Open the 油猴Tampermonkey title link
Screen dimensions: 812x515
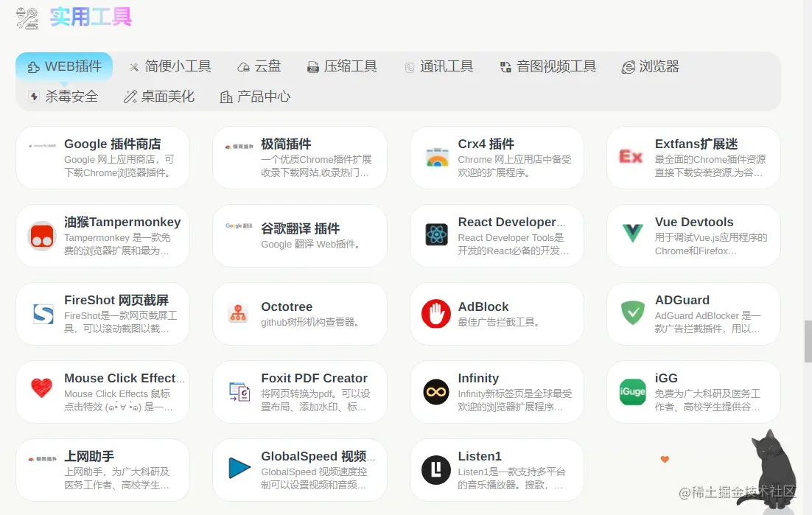pos(122,222)
